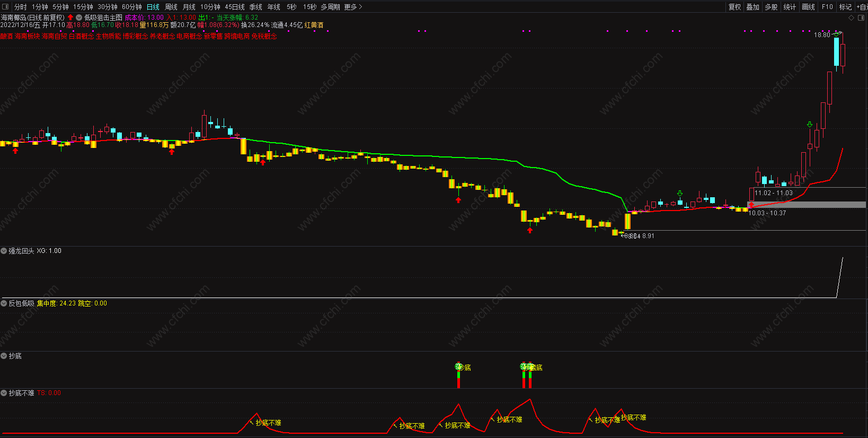The image size is (868, 438).
Task: Switch to the 分时 view
Action: 21,7
